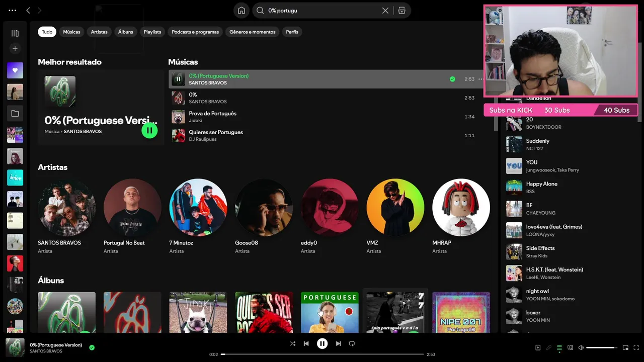
Task: Enter full screen with the expand icon
Action: [x=636, y=347]
